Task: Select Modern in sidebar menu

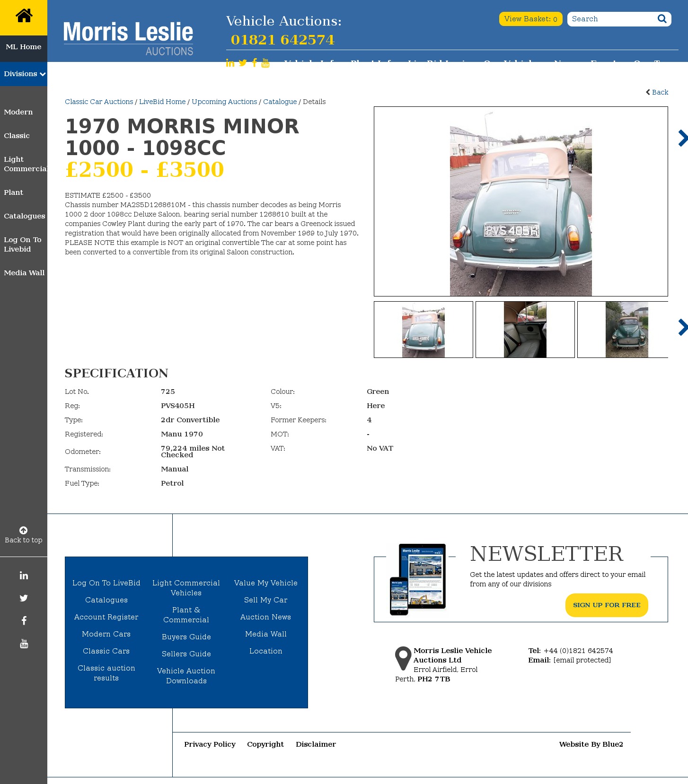Action: [18, 112]
